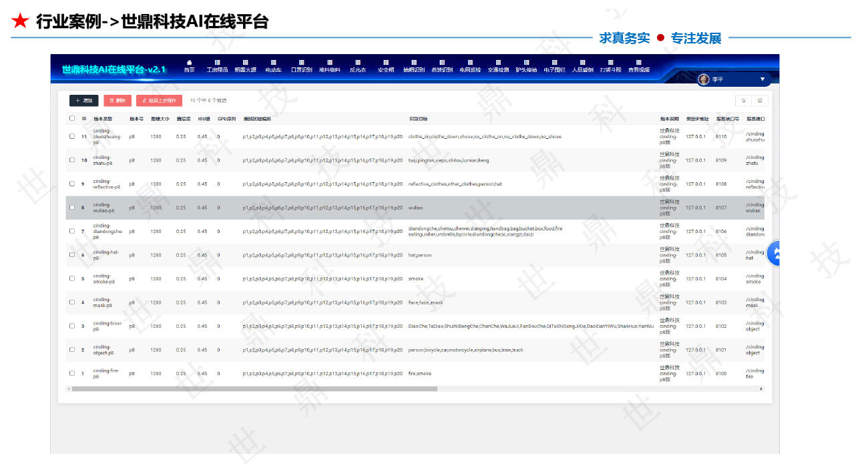The width and height of the screenshot is (868, 474).
Task: Expand the user menu for 李平
Action: (763, 79)
